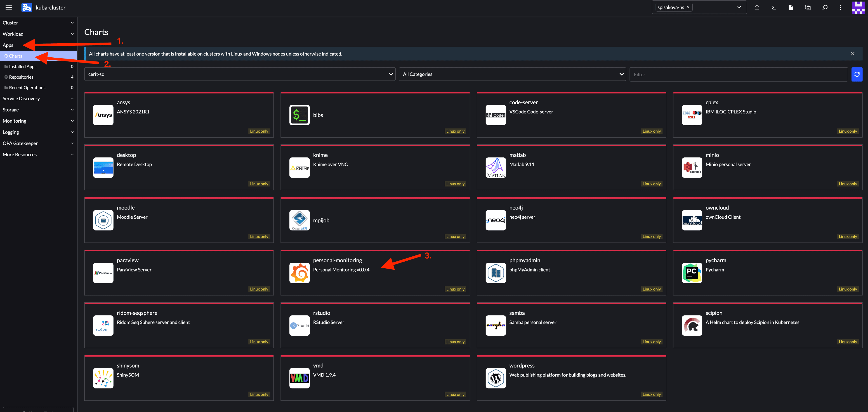Image resolution: width=868 pixels, height=412 pixels.
Task: Open the All Categories dropdown
Action: pyautogui.click(x=512, y=74)
